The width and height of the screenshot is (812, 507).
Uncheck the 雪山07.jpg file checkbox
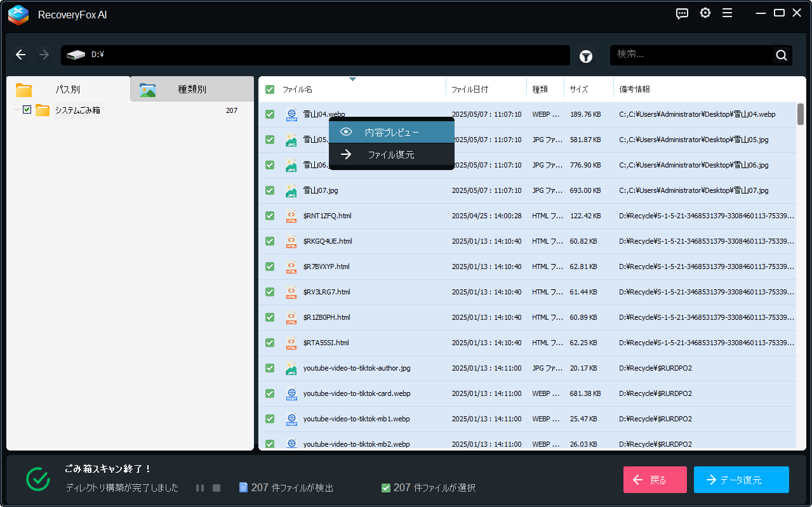tap(270, 190)
